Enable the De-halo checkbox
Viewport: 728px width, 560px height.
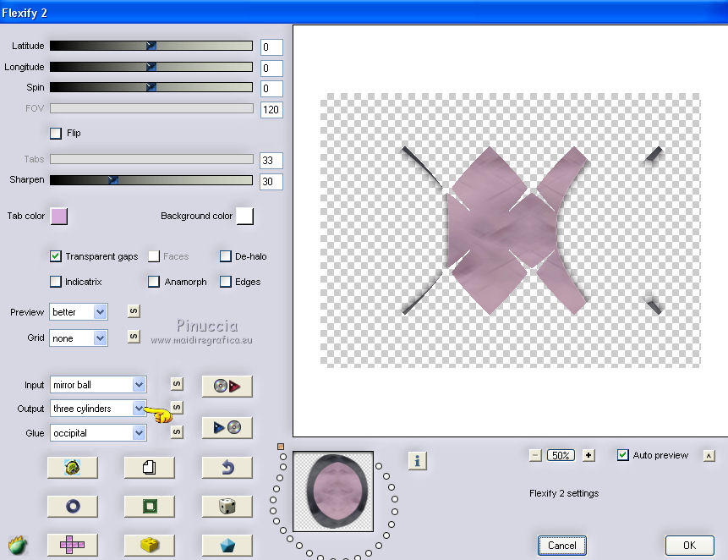pyautogui.click(x=226, y=256)
